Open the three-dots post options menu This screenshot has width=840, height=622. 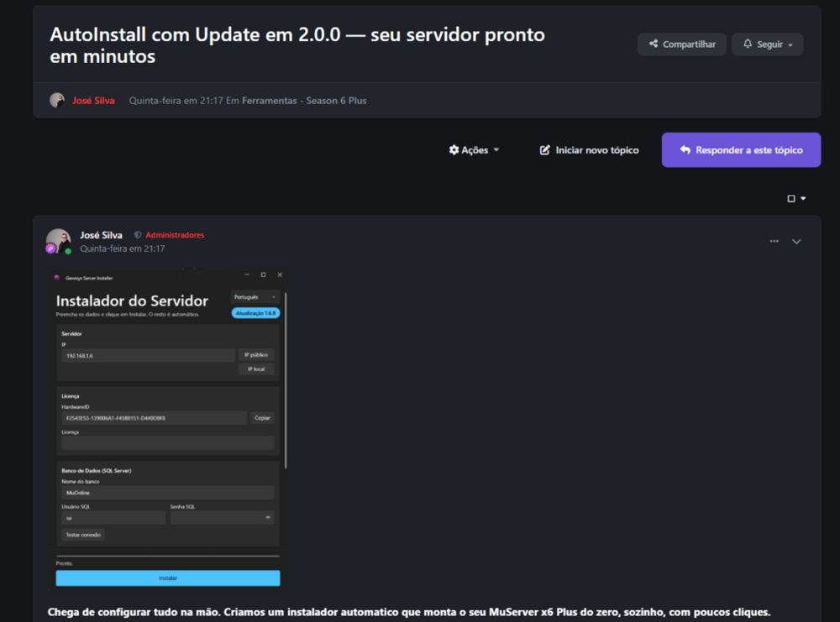(774, 242)
